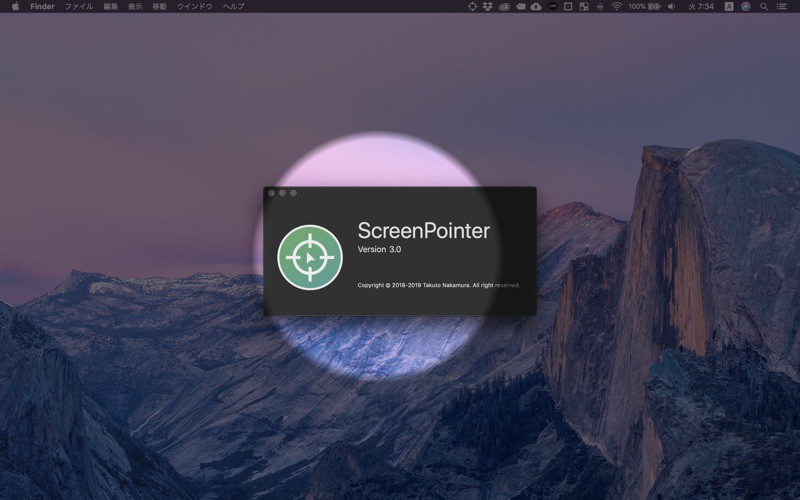Zoom the ScreenPointer about window
The height and width of the screenshot is (500, 800).
293,193
